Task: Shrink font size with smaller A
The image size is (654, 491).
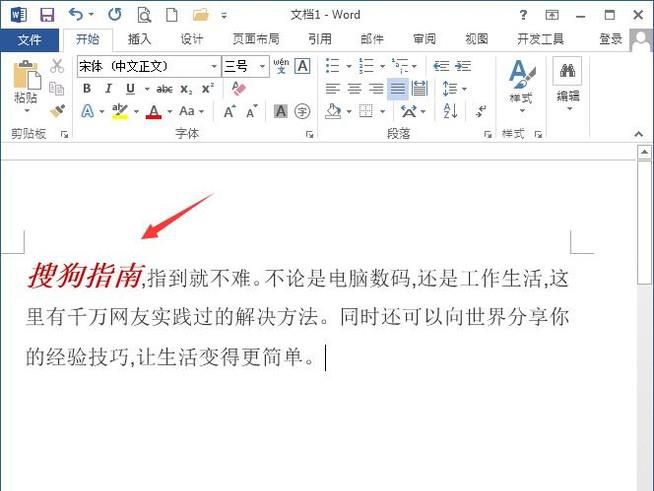Action: [x=252, y=111]
